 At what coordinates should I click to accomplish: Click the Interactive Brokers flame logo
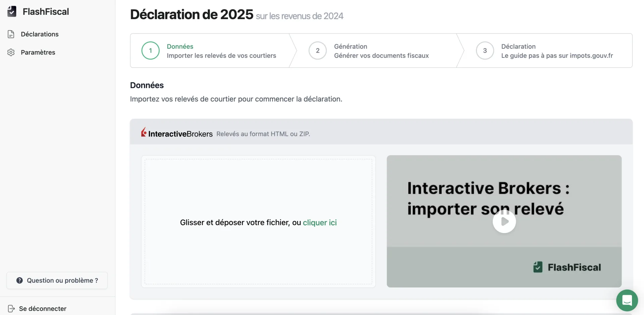[x=144, y=132]
